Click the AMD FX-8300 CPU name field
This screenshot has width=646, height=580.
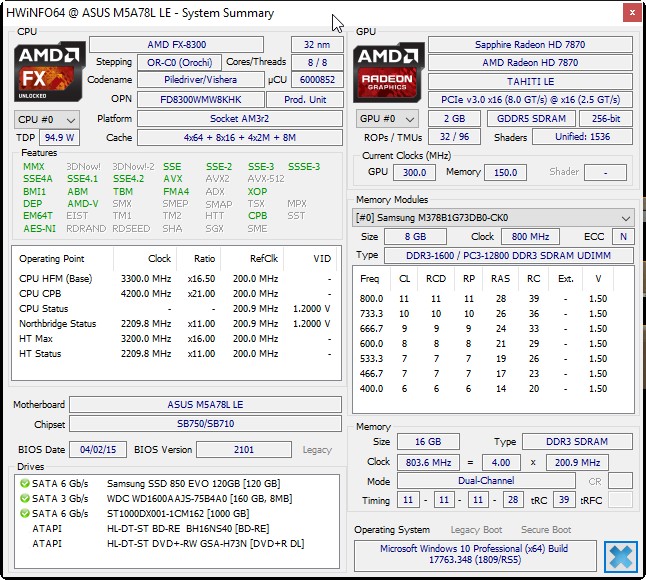tap(176, 44)
